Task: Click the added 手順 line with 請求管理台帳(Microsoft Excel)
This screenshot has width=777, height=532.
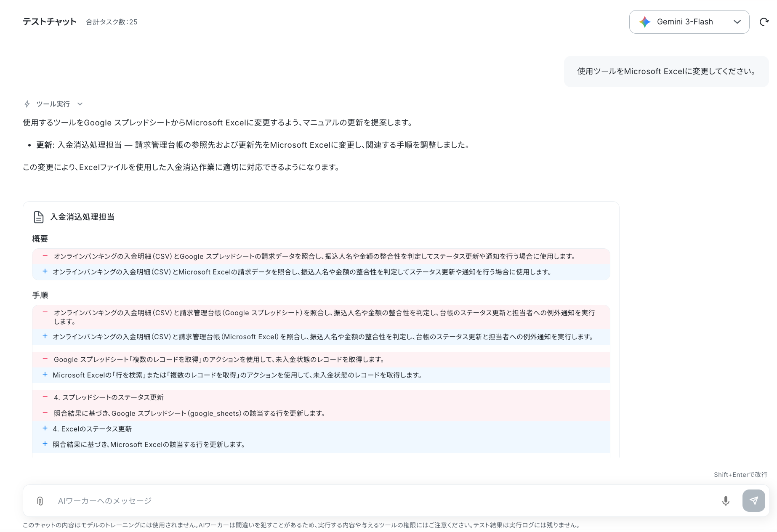Action: tap(321, 337)
